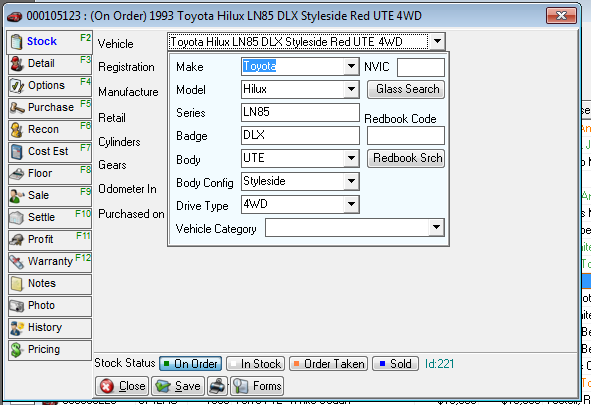Open the Model dropdown arrow
The image size is (591, 405).
[351, 90]
